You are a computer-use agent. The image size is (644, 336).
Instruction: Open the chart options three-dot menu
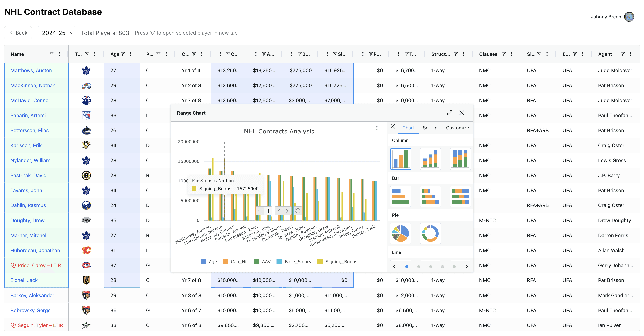pos(377,128)
